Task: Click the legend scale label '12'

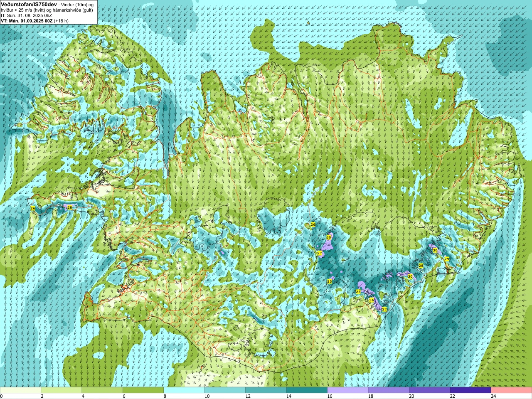Action: (248, 396)
